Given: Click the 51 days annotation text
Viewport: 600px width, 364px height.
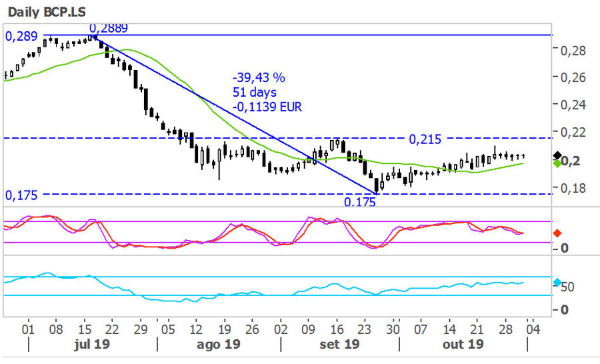Looking at the screenshot, I should (255, 92).
